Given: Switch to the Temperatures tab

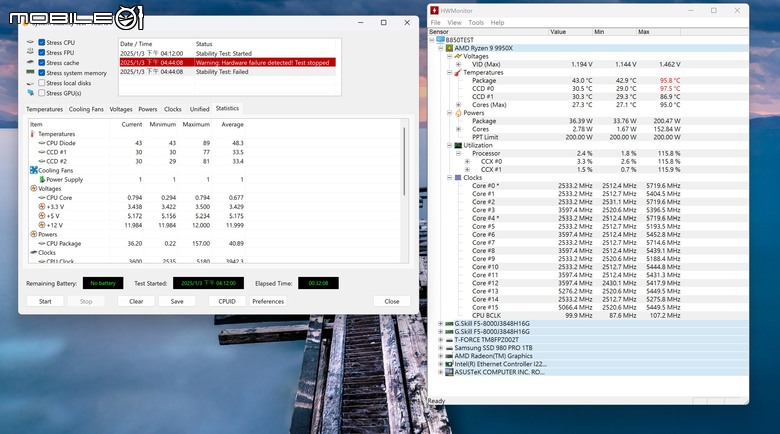Looking at the screenshot, I should 44,109.
